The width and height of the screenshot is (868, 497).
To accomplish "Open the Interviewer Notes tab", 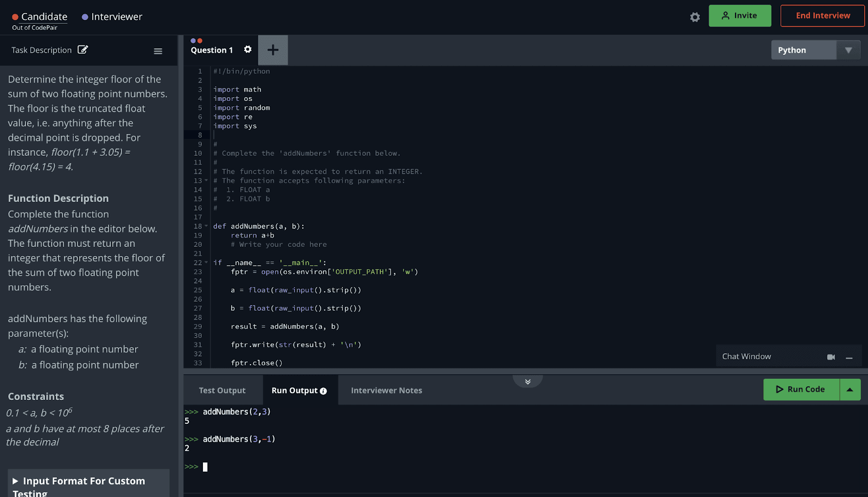I will [386, 390].
